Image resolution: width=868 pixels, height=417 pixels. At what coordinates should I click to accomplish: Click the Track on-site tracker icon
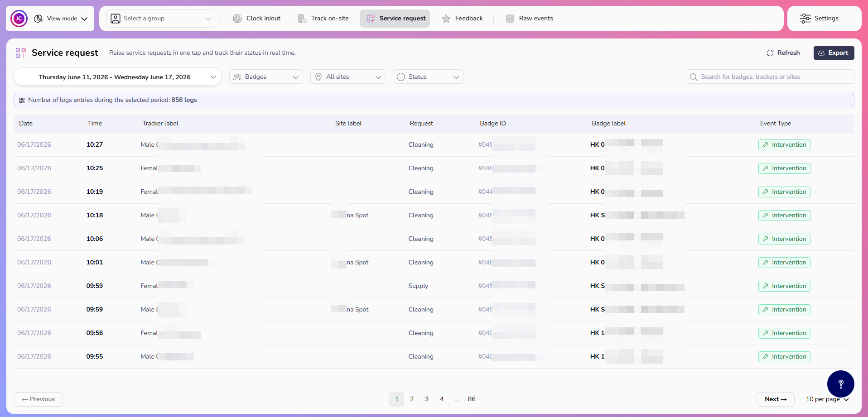click(302, 19)
